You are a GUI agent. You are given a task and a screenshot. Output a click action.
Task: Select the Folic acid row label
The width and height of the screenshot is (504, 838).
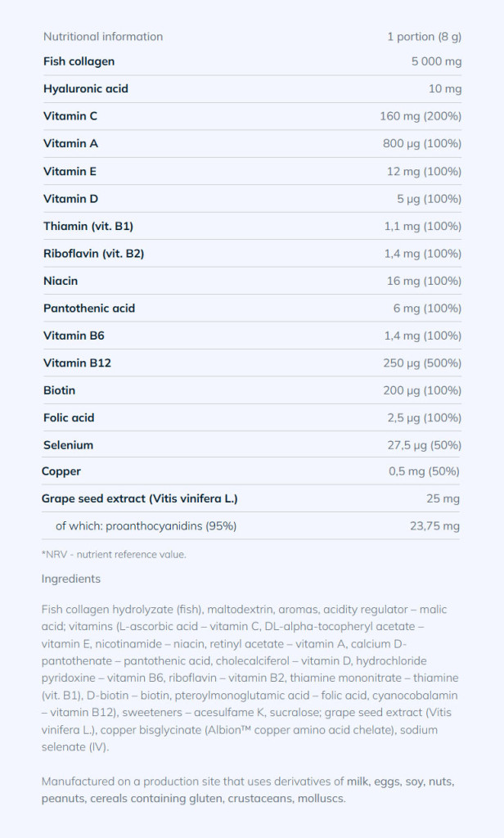tap(69, 418)
